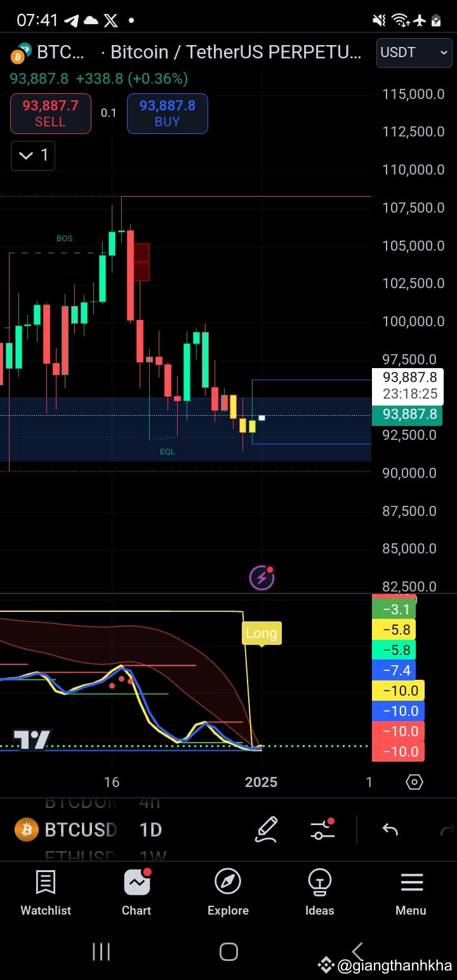Tap the Android home button
This screenshot has height=980, width=457.
[x=228, y=951]
